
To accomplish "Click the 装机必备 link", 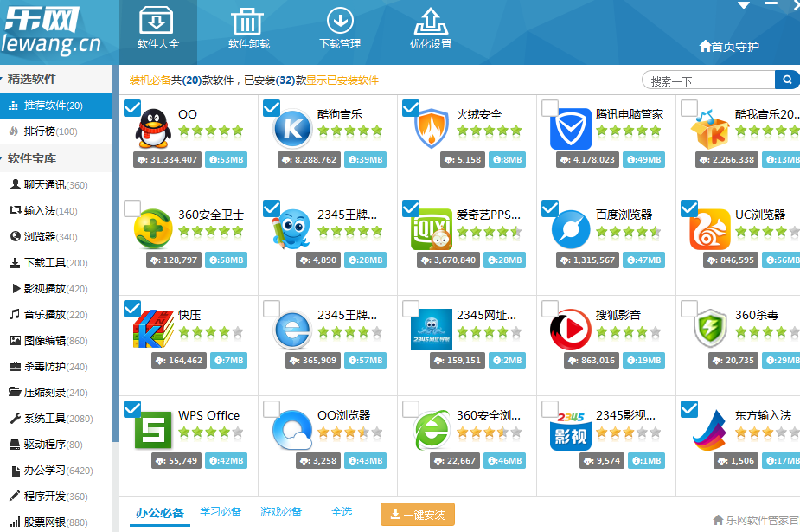I will [x=150, y=80].
